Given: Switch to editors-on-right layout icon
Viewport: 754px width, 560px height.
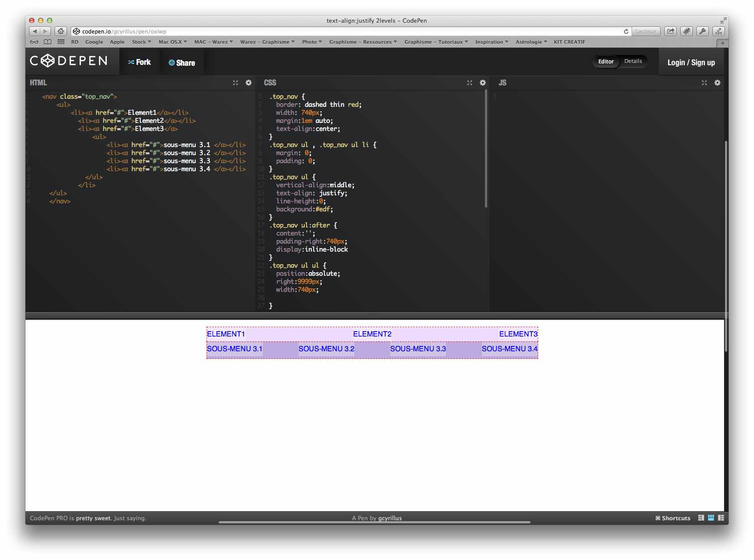Looking at the screenshot, I should 721,518.
